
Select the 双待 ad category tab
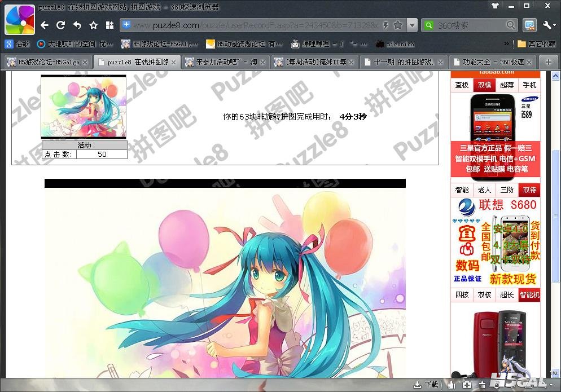point(529,190)
